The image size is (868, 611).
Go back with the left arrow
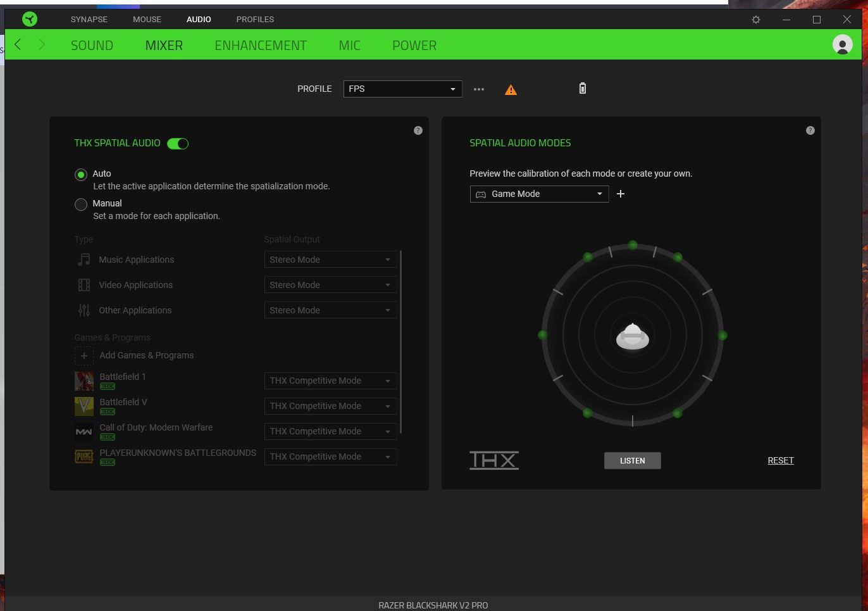(18, 44)
